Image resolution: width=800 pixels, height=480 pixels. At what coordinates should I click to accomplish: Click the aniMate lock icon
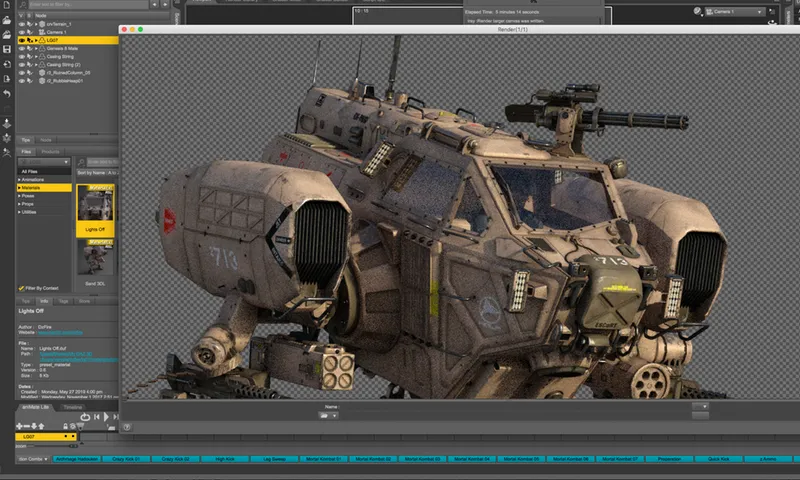[65, 426]
